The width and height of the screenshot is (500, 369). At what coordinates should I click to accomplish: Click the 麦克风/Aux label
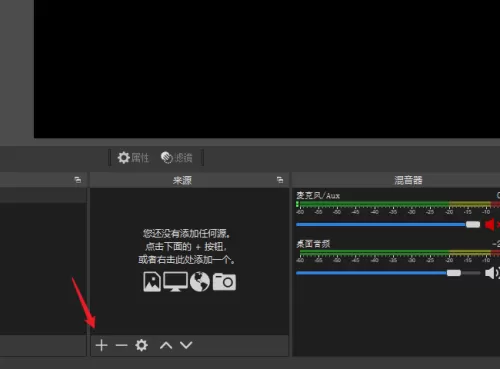pos(318,196)
